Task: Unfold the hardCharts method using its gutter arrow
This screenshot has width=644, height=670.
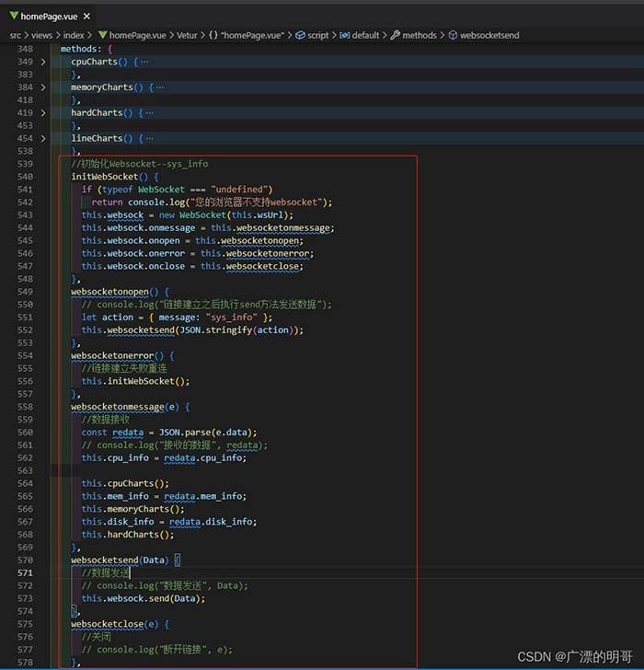Action: point(43,113)
